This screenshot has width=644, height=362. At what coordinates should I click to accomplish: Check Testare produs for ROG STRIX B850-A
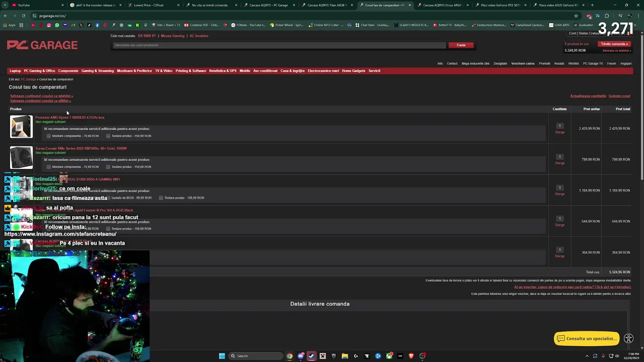coord(161,198)
